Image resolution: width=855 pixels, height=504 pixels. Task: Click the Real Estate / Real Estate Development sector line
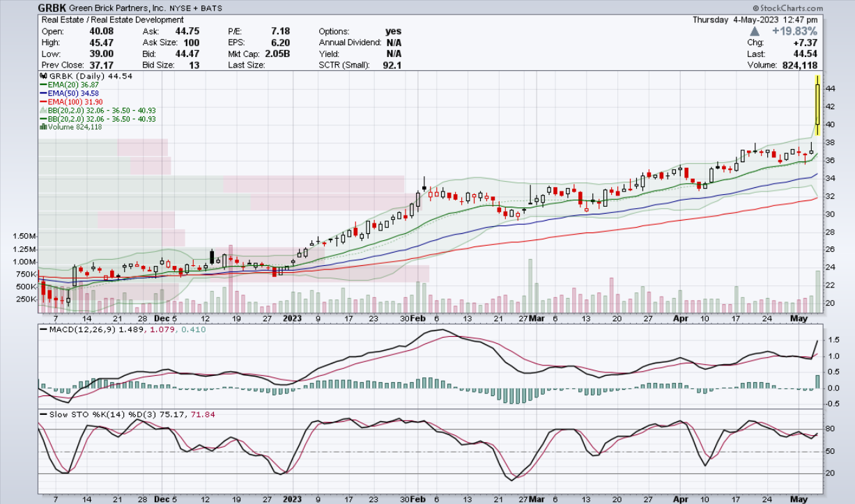(x=112, y=20)
